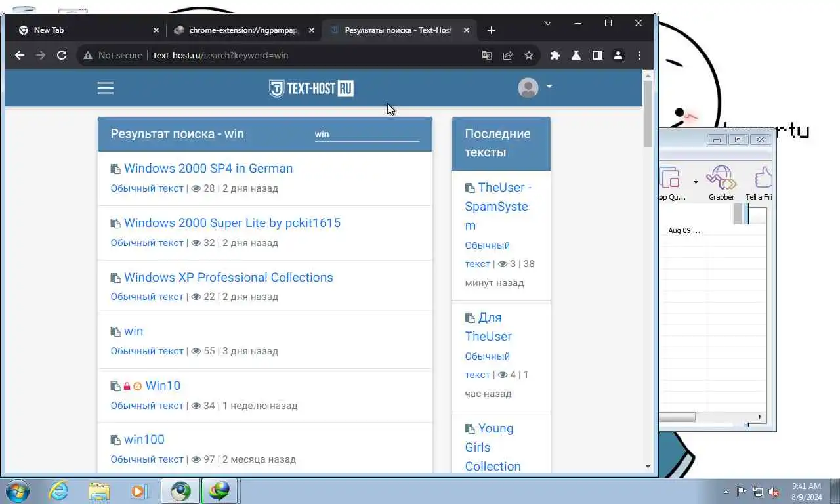Open TheUser - SpamSystem in recent texts
The image size is (840, 504).
coord(498,206)
